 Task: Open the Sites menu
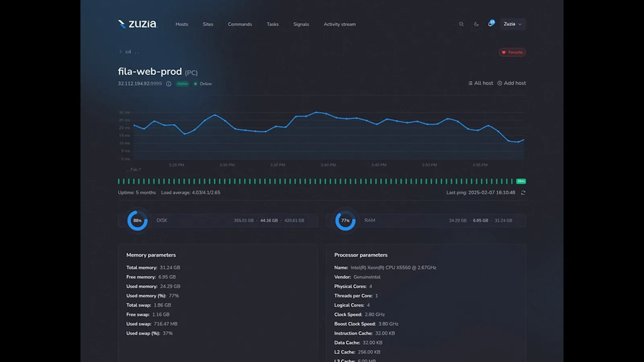208,24
